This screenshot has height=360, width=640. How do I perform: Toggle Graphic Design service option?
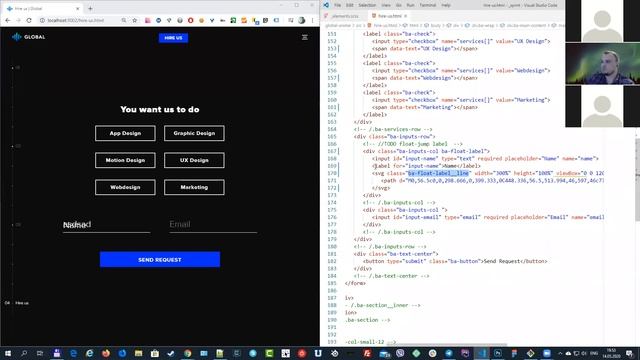point(194,133)
